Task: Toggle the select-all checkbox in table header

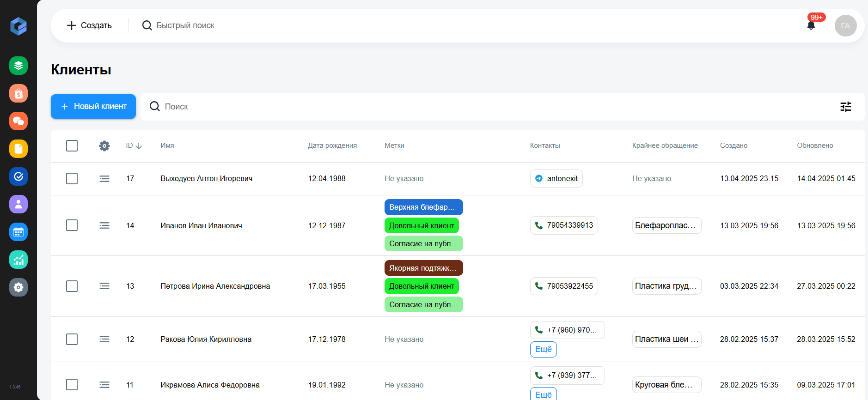Action: coord(72,146)
